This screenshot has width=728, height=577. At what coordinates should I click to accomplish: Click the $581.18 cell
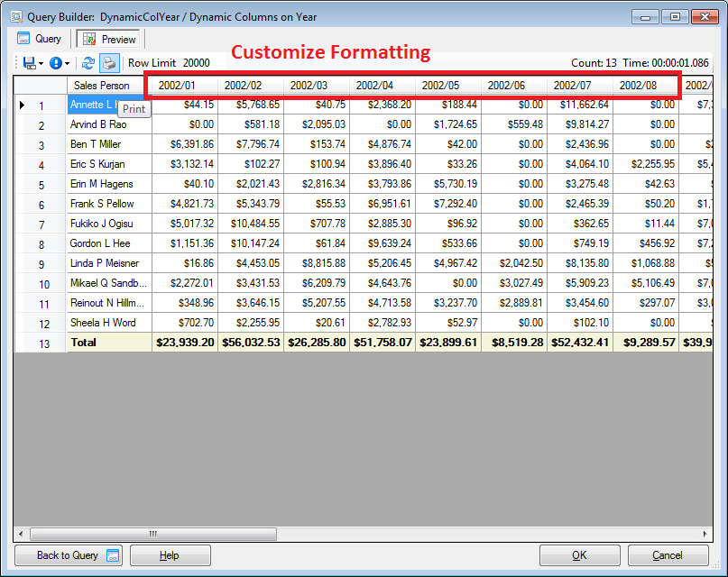(x=251, y=124)
